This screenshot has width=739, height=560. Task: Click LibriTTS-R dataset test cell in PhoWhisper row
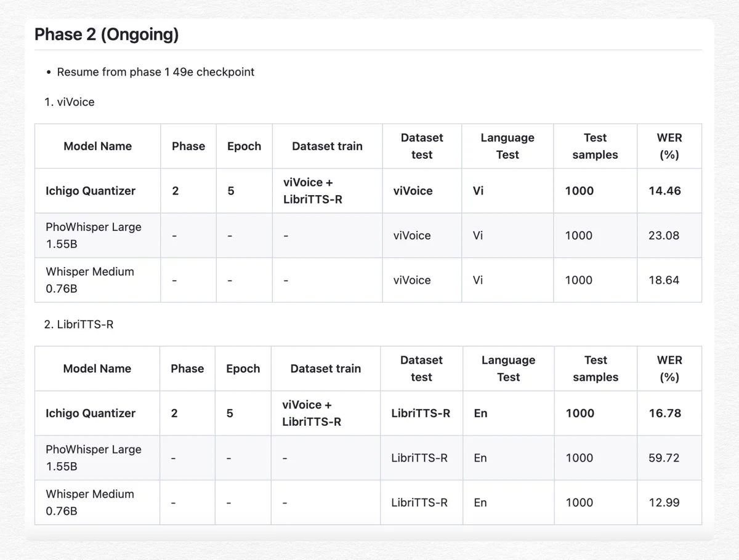pyautogui.click(x=419, y=458)
